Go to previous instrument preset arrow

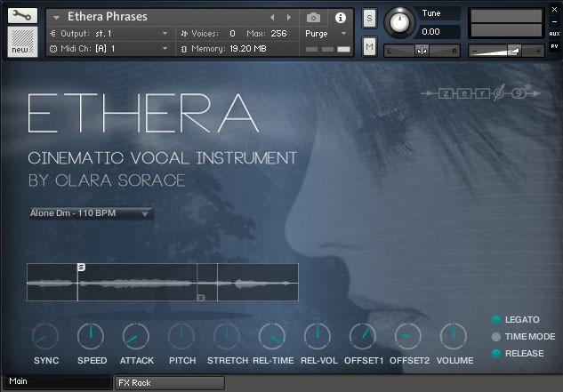[x=273, y=18]
